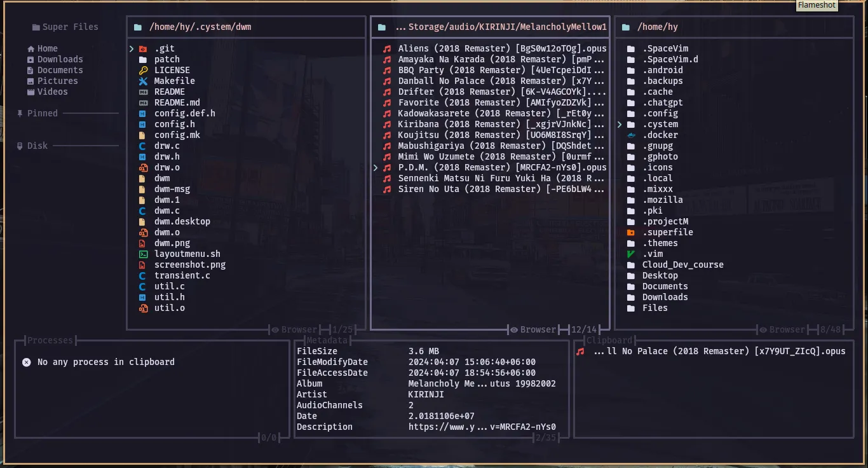
Task: Toggle Browser eye in dwm panel
Action: pyautogui.click(x=275, y=330)
